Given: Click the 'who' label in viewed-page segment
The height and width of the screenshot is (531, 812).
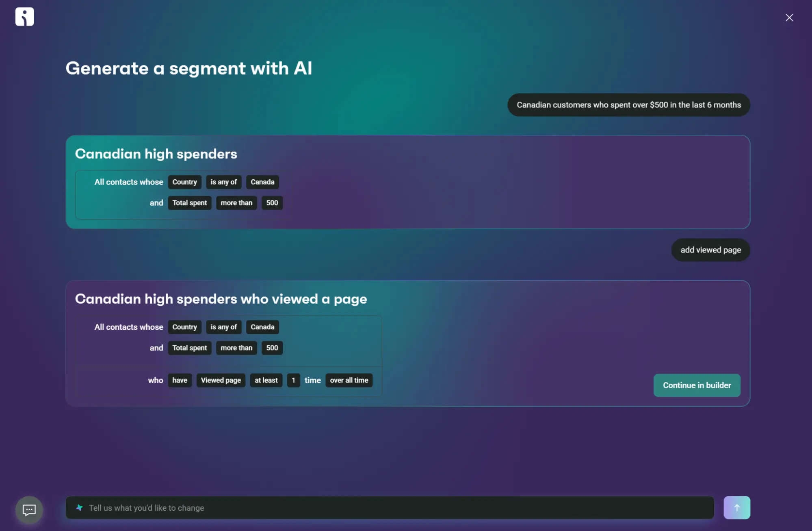Looking at the screenshot, I should click(156, 380).
